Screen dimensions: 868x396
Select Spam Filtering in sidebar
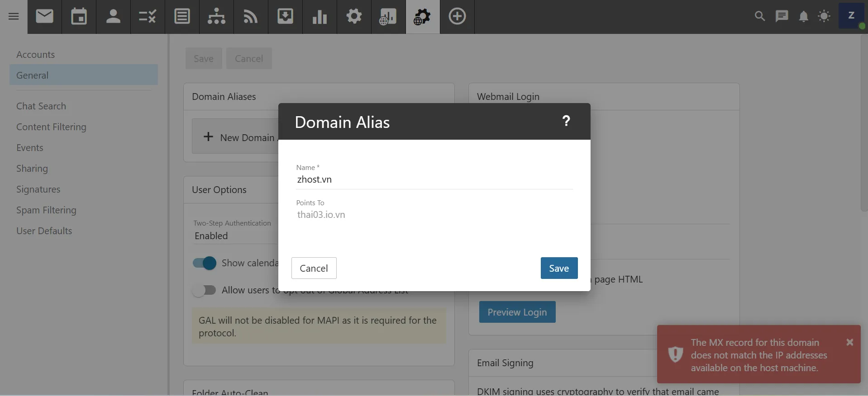click(46, 210)
